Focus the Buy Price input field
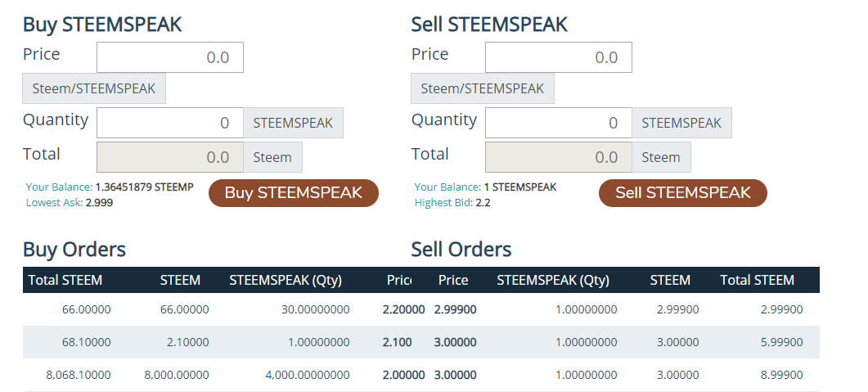Viewport: 868px width, 392px height. pos(170,57)
